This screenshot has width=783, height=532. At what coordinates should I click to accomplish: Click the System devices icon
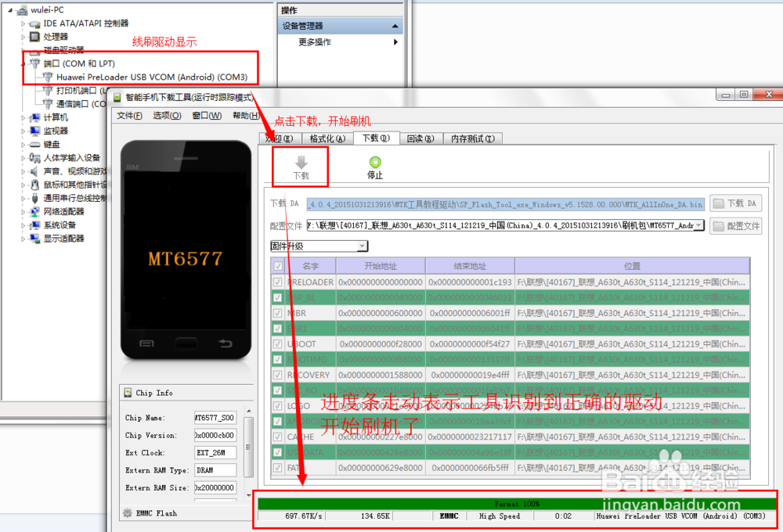click(34, 225)
